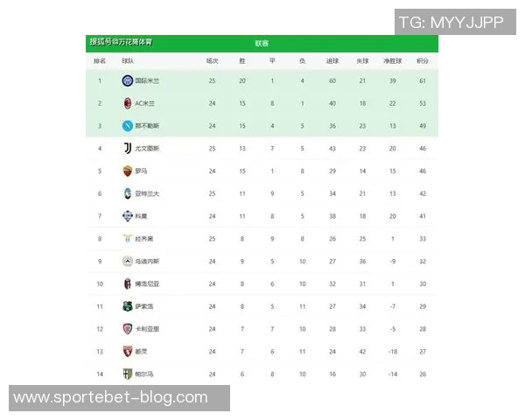Click the 排名 rank column header
525x420 pixels.
(x=100, y=61)
